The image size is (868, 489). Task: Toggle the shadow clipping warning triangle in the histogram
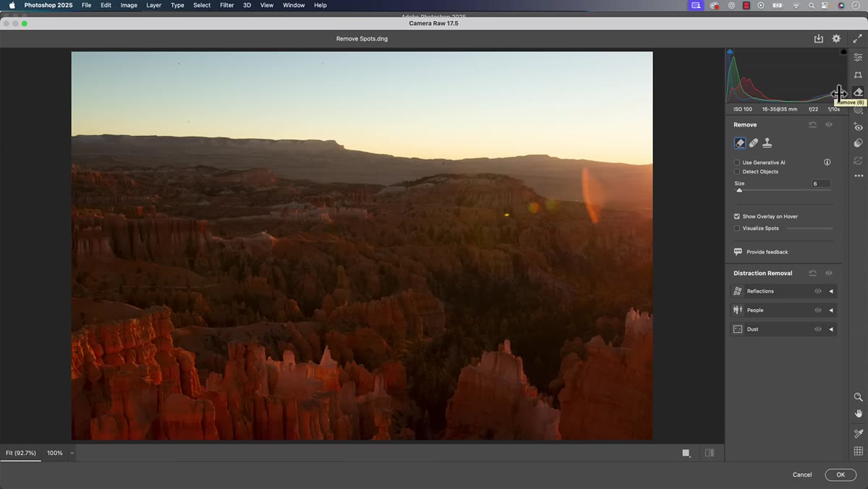point(730,51)
